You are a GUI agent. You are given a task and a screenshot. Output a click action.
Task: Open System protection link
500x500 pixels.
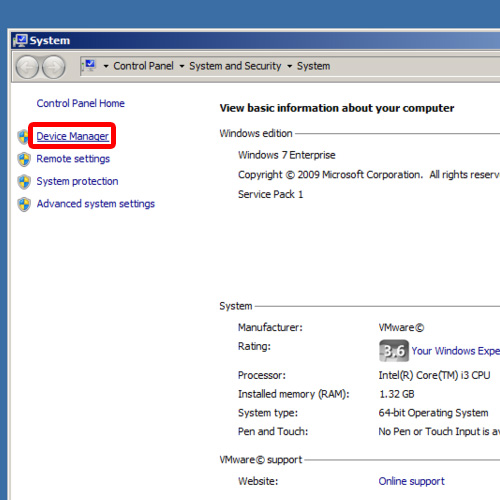tap(77, 181)
